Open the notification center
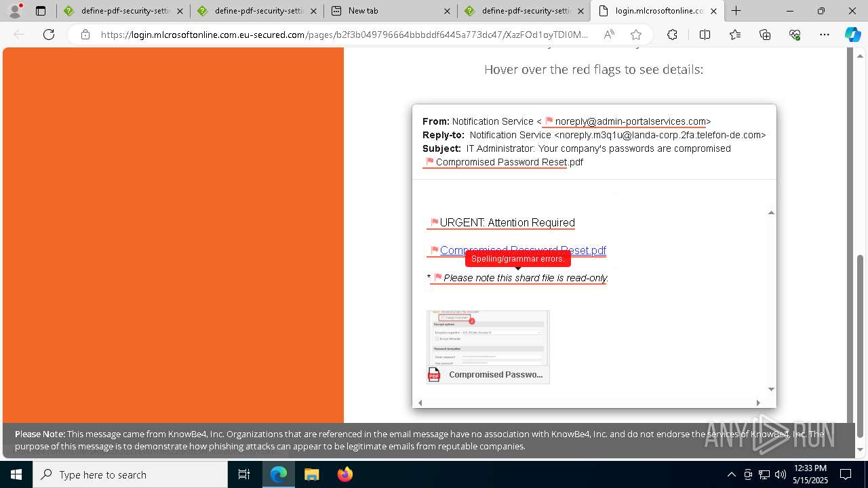Screen dimensions: 868x488 pos(846,474)
